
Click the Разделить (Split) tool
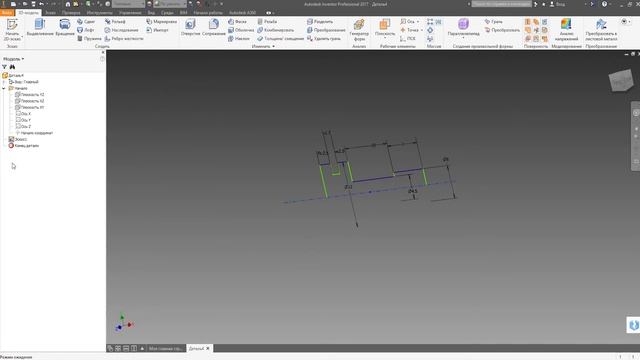[x=320, y=22]
